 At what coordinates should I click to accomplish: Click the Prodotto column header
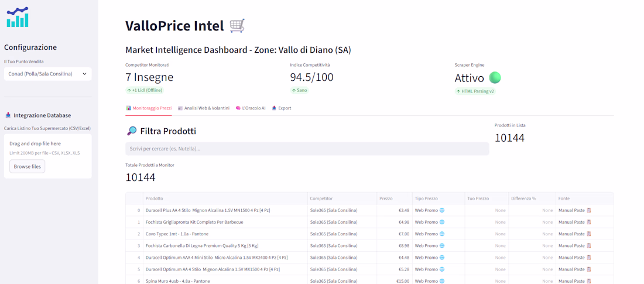[225, 199]
